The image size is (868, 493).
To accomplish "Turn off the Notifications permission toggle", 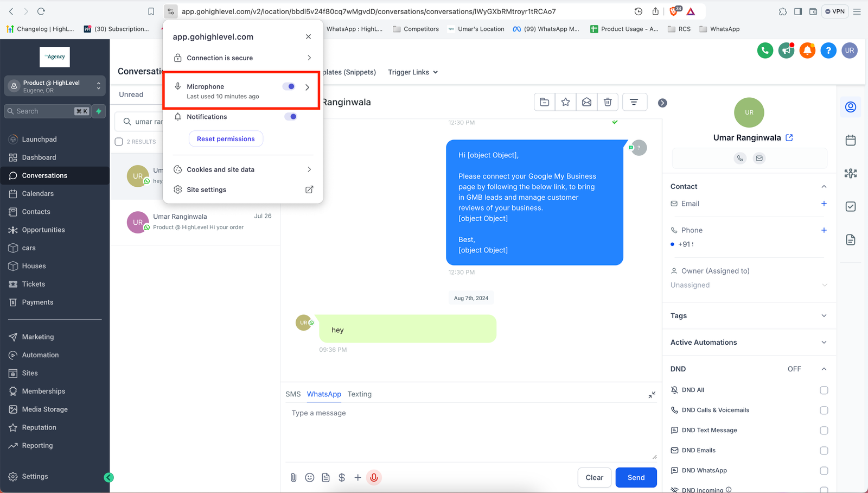I will (x=291, y=117).
